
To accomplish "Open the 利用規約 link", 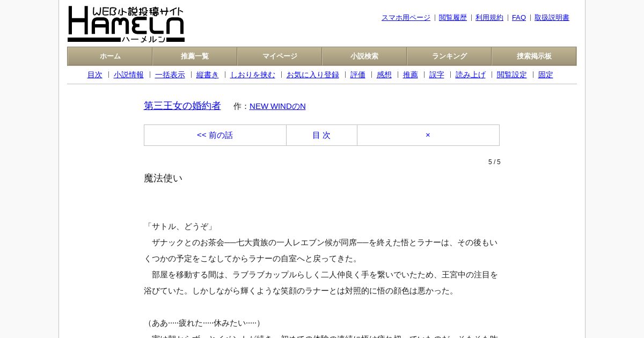I will 489,18.
